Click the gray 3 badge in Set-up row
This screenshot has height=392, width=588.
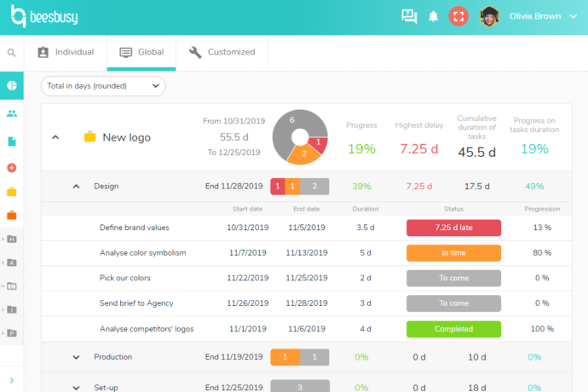(x=300, y=386)
